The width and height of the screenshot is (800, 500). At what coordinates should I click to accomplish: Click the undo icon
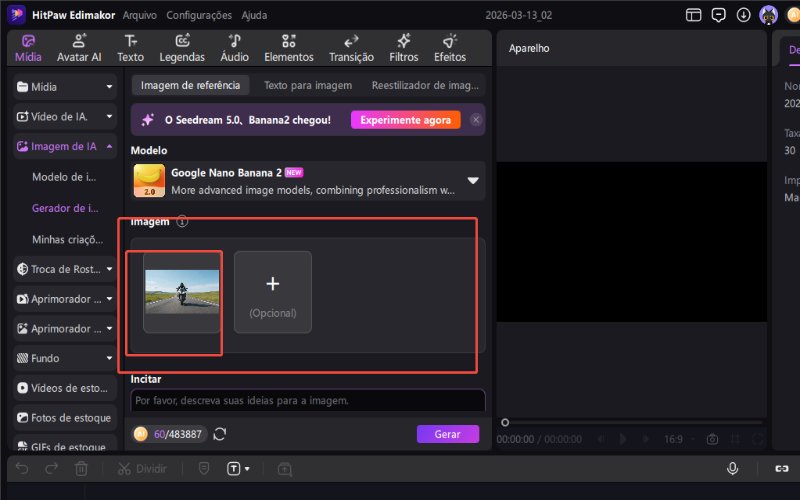22,468
